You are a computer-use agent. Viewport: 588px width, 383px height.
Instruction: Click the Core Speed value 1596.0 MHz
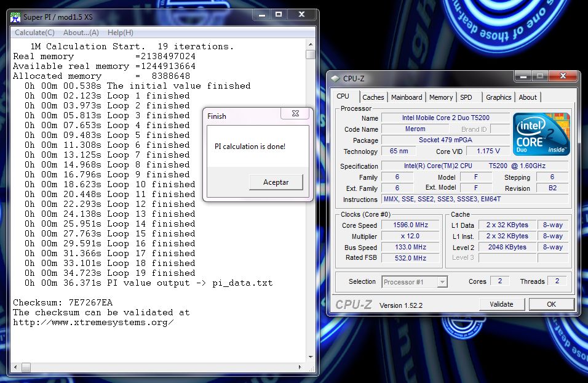tap(410, 225)
